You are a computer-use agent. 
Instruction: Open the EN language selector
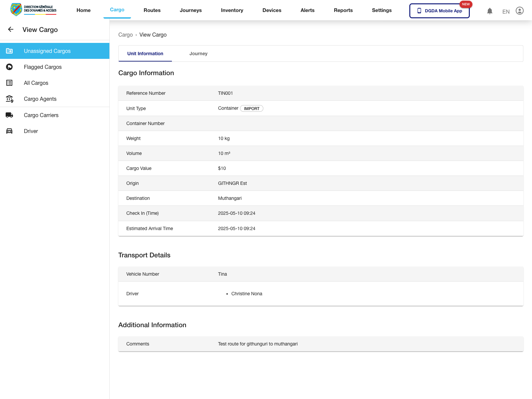pos(506,12)
